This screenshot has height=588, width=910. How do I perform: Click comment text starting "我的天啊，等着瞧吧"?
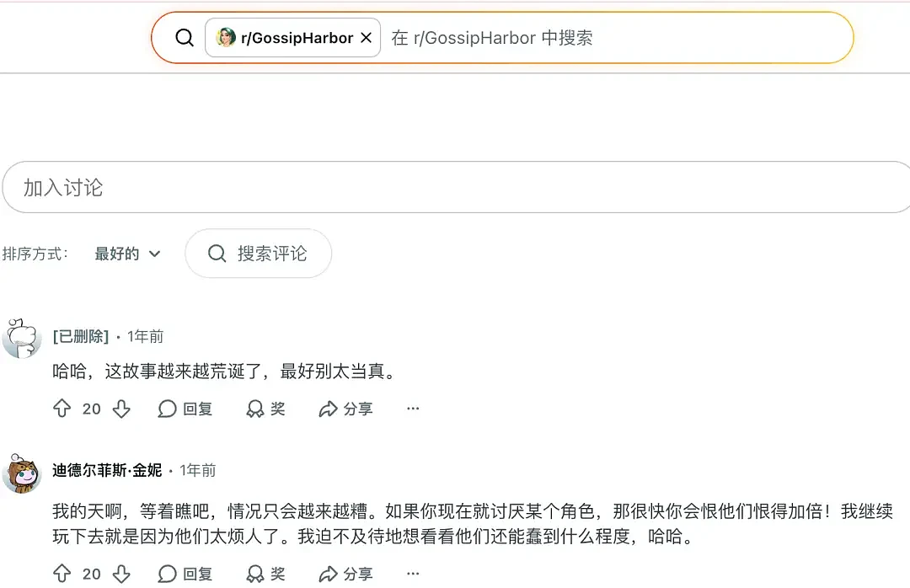pos(473,524)
